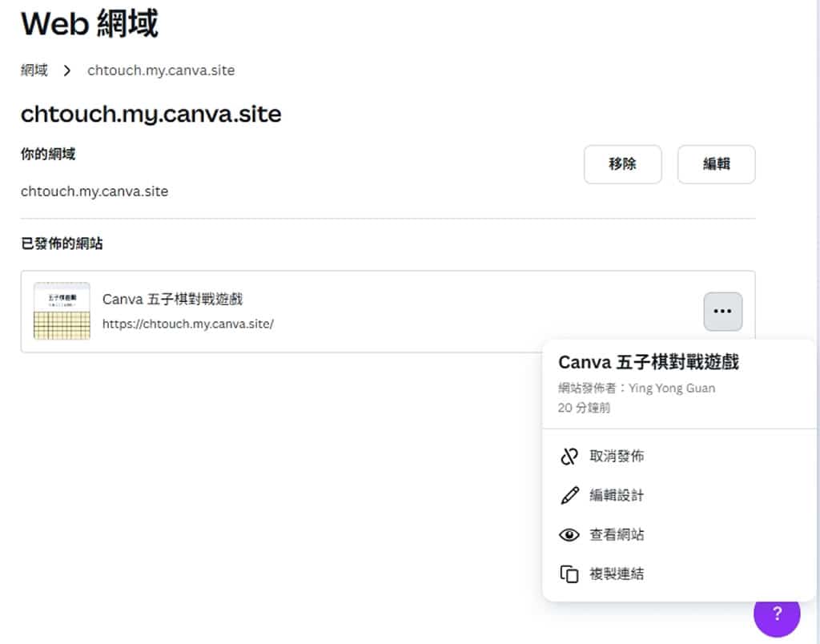Click the 已發佈的網站 section label
This screenshot has width=820, height=644.
[62, 244]
